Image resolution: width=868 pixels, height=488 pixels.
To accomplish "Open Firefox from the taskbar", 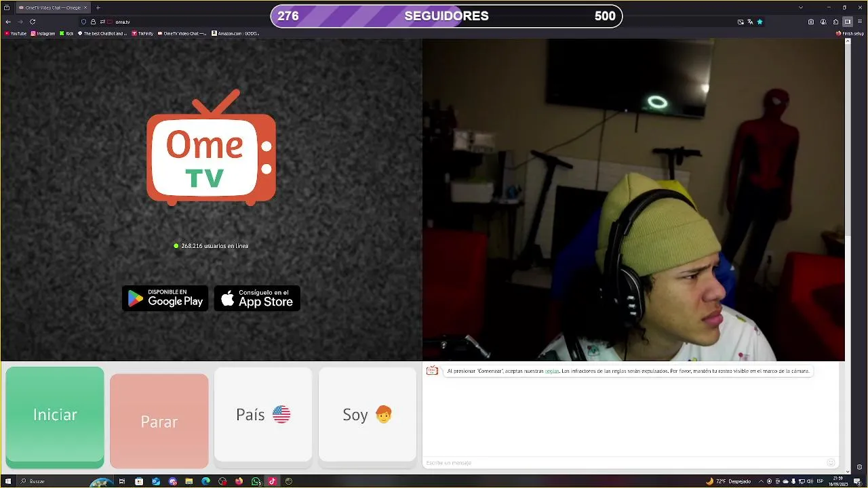I will tap(239, 481).
